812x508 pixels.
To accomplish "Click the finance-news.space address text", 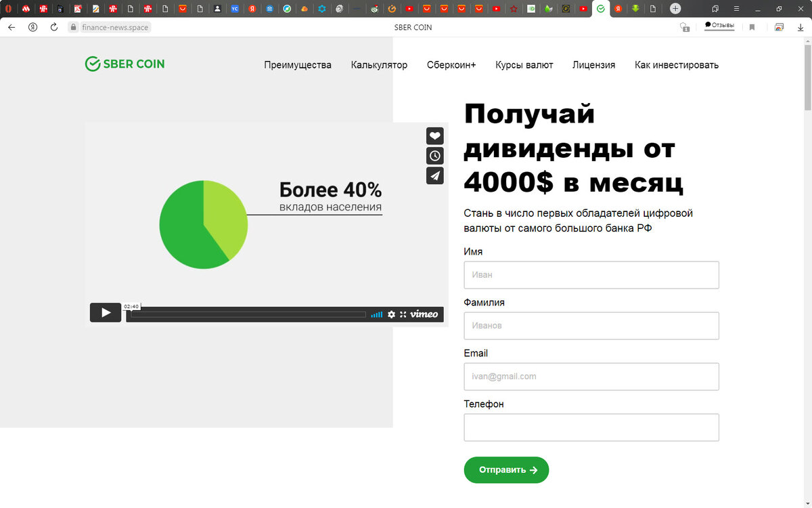I will (115, 28).
